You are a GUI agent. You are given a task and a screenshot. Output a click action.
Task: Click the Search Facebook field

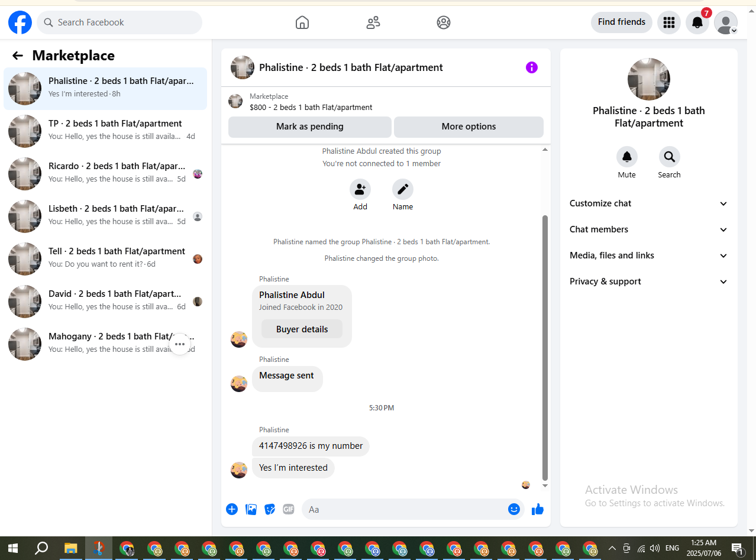pos(119,22)
